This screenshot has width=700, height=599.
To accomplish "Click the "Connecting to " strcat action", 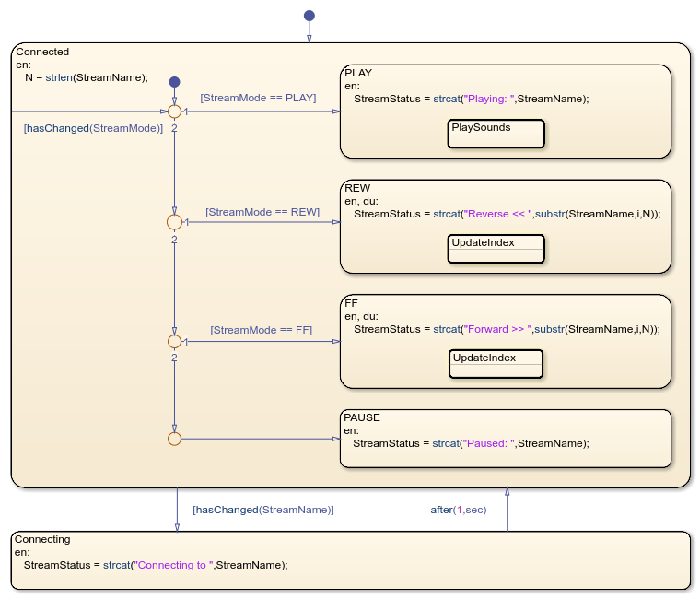I will [x=156, y=565].
